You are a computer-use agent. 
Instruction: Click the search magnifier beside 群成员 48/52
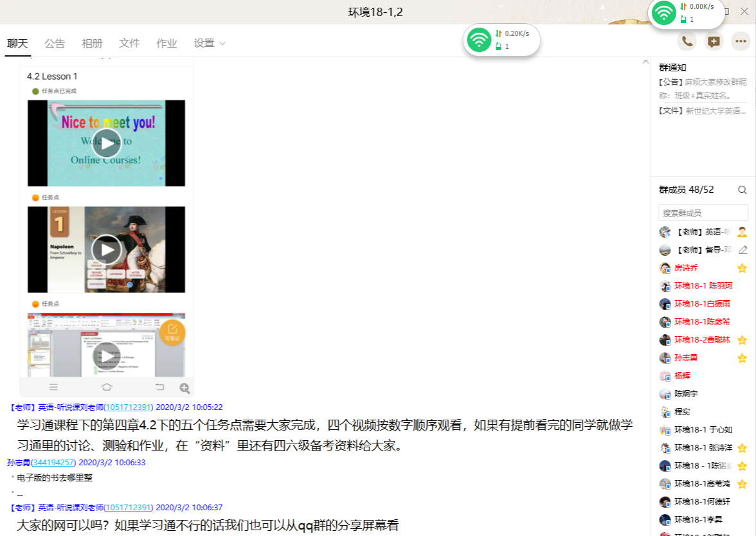742,190
